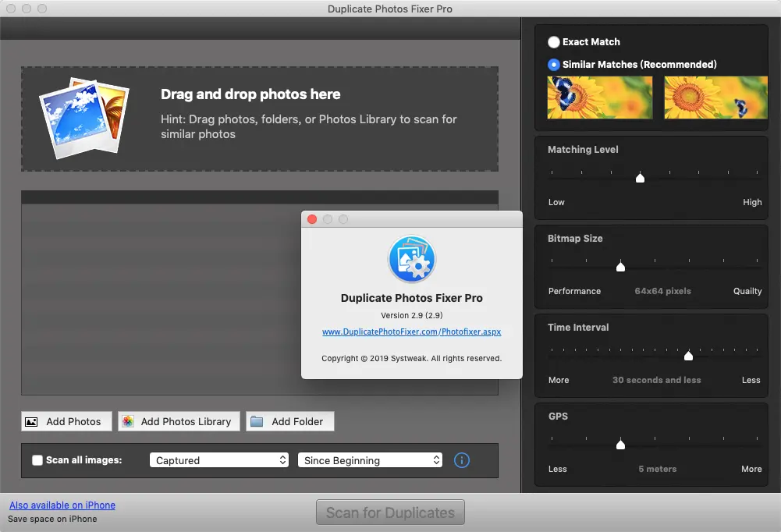Select Similar Matches (Recommended) option
The width and height of the screenshot is (781, 532).
[553, 65]
